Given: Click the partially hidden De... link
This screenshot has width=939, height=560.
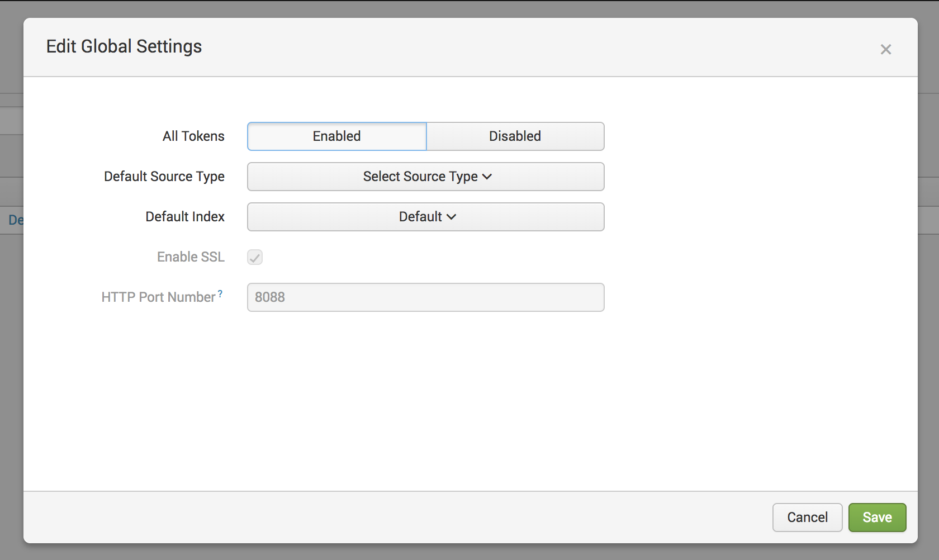Looking at the screenshot, I should coord(17,220).
